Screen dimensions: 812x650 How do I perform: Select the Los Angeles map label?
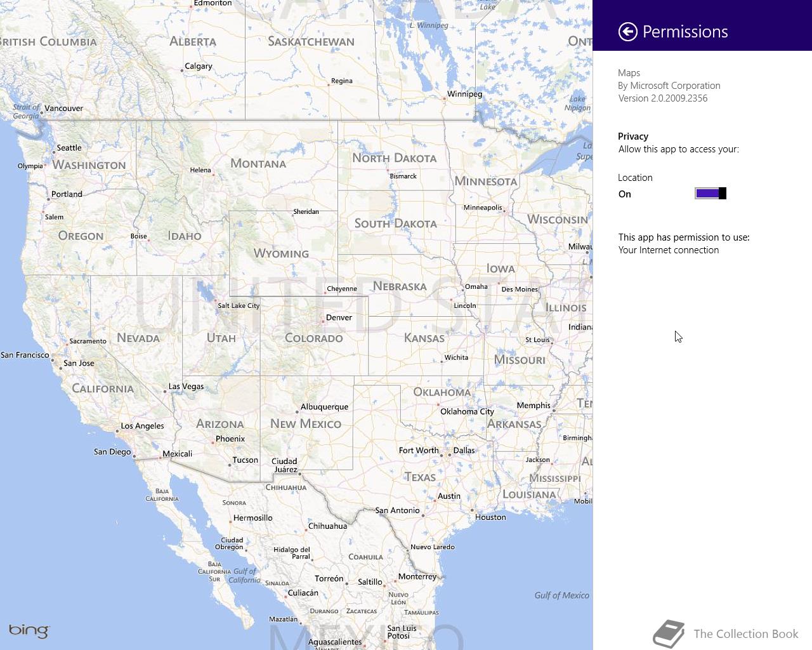click(143, 426)
